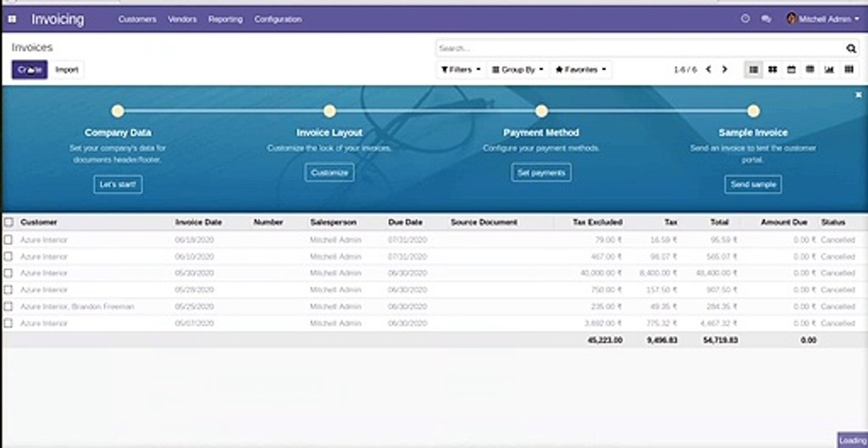Open the Azure Interior, Brandon Freeman invoice
Screen dimensions: 868x448
click(x=434, y=307)
